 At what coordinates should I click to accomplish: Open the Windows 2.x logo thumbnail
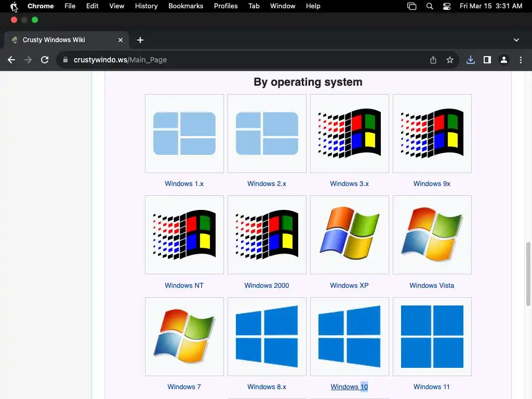[x=267, y=134]
